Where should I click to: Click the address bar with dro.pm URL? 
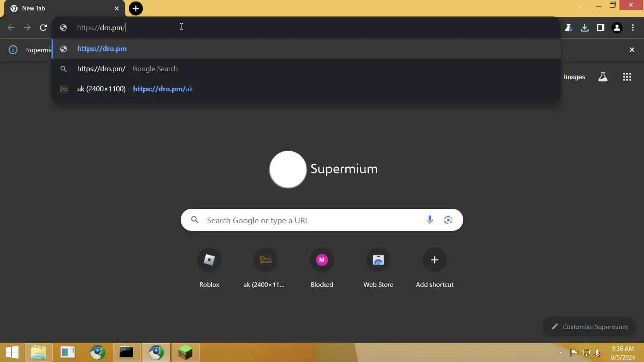[306, 27]
